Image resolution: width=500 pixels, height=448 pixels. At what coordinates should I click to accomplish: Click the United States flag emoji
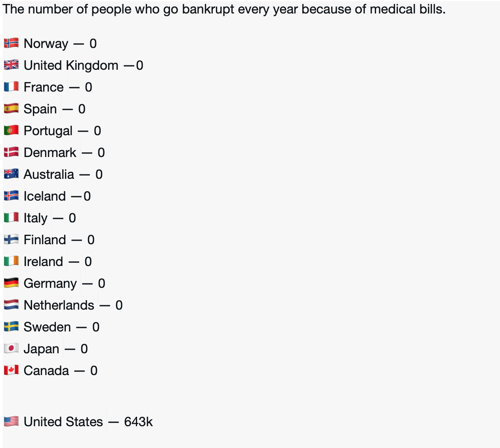[x=11, y=421]
